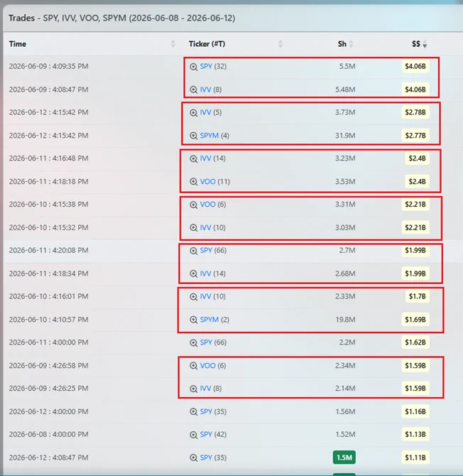Click magnifier beside IVV (5)
The image size is (463, 476).
(x=193, y=113)
